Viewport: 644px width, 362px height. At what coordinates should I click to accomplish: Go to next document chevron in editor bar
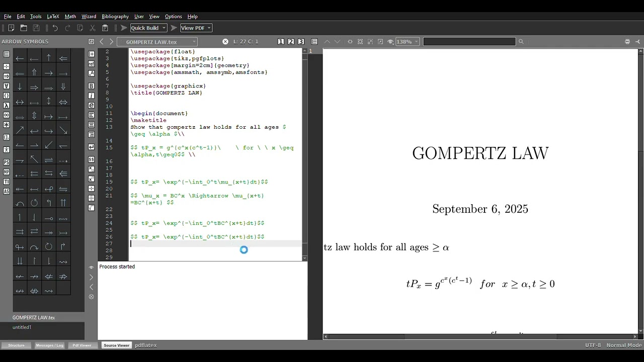(x=111, y=42)
